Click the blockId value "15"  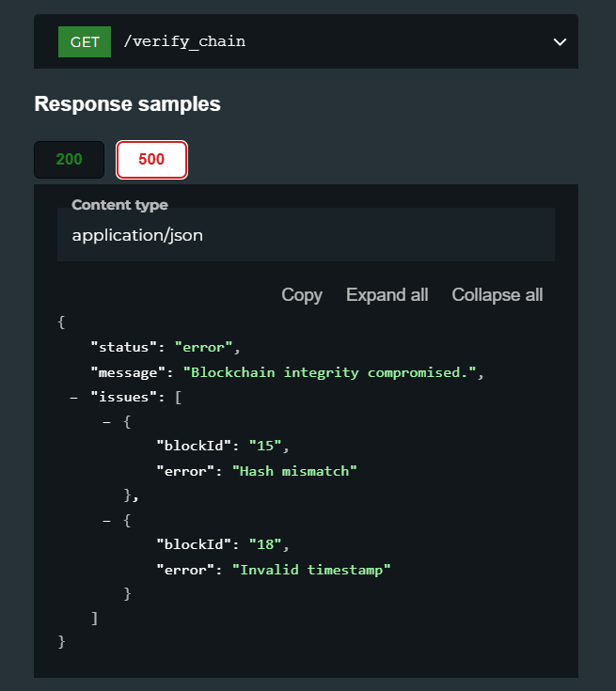click(265, 446)
